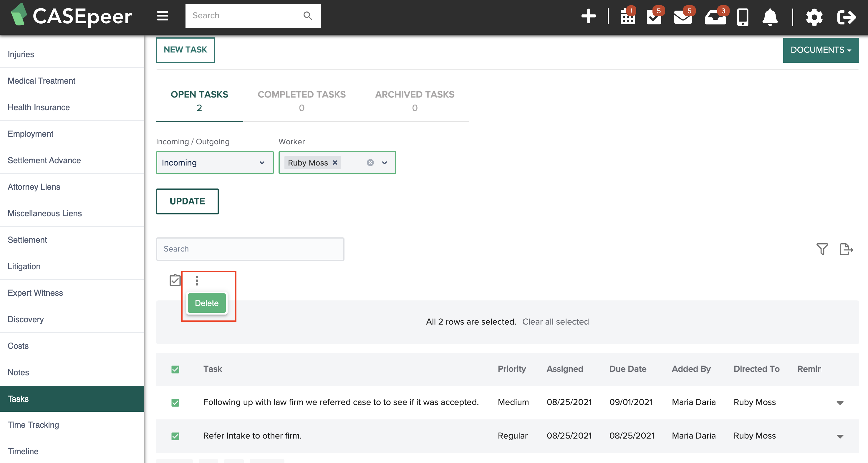
Task: Expand the Worker selection dropdown
Action: coord(384,162)
